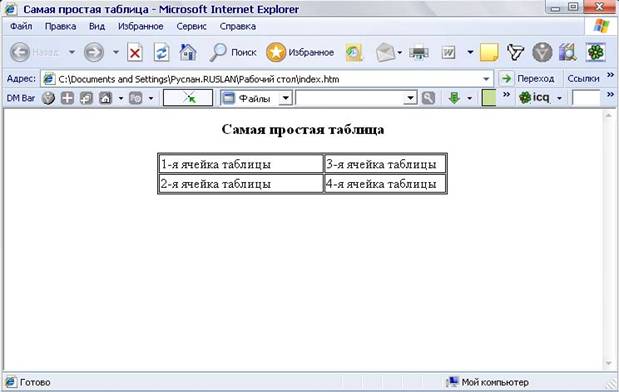
Task: Click the binoculars research toolbar icon
Action: [568, 53]
